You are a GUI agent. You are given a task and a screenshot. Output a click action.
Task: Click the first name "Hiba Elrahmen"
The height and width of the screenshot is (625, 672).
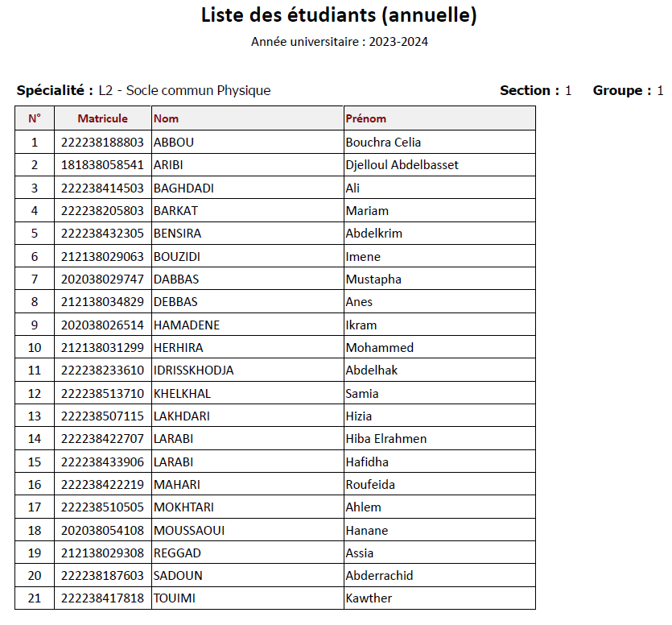385,439
